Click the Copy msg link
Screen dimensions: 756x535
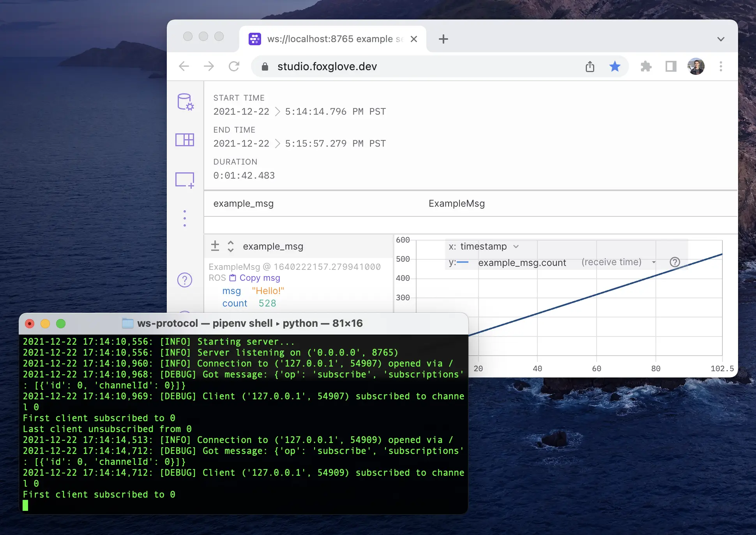[x=260, y=278]
